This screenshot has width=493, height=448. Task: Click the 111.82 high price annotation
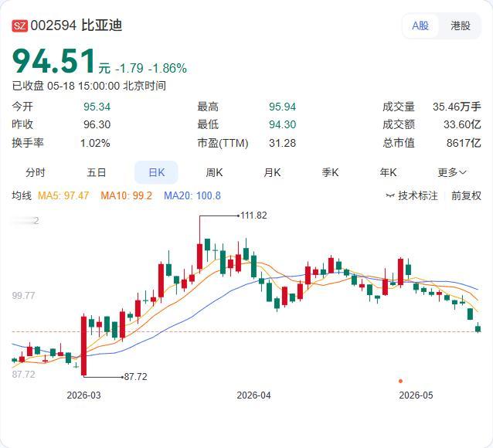253,216
